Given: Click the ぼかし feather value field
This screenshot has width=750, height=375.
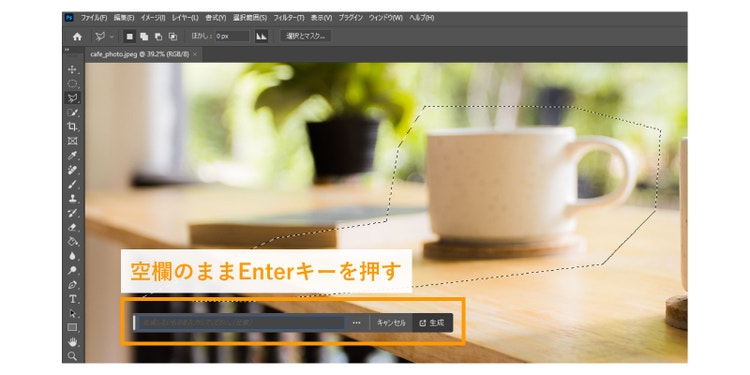Looking at the screenshot, I should pos(232,36).
